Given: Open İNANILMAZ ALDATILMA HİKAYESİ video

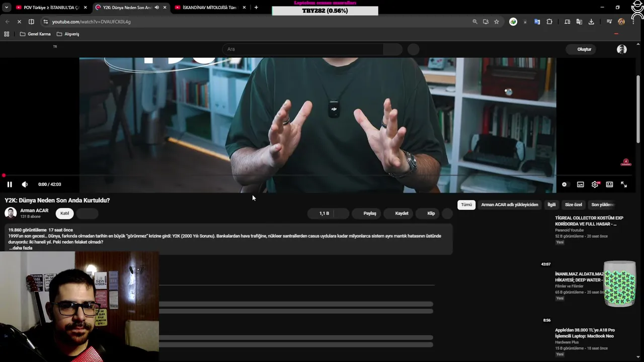Looking at the screenshot, I should tap(579, 277).
